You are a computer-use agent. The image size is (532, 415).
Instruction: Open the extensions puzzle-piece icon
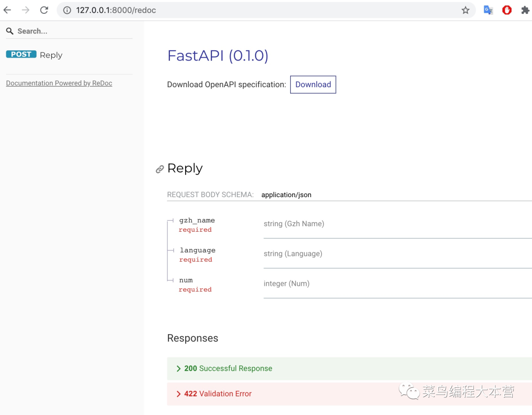tap(525, 10)
